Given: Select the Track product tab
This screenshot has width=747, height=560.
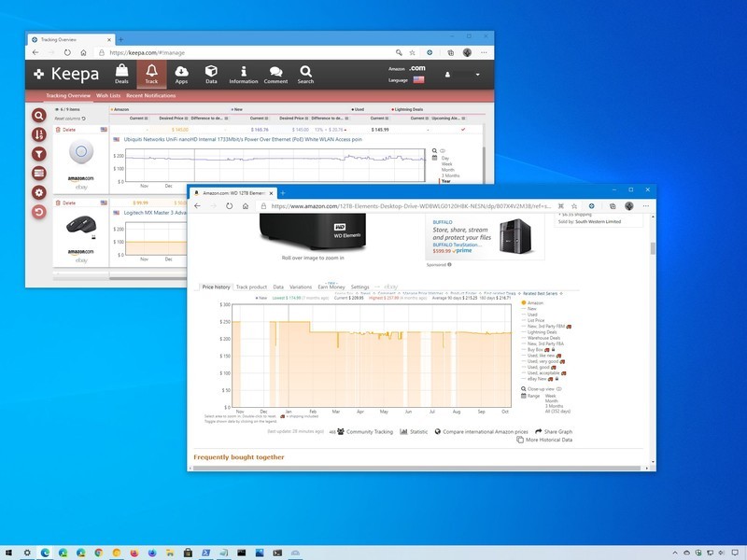Looking at the screenshot, I should pos(251,287).
